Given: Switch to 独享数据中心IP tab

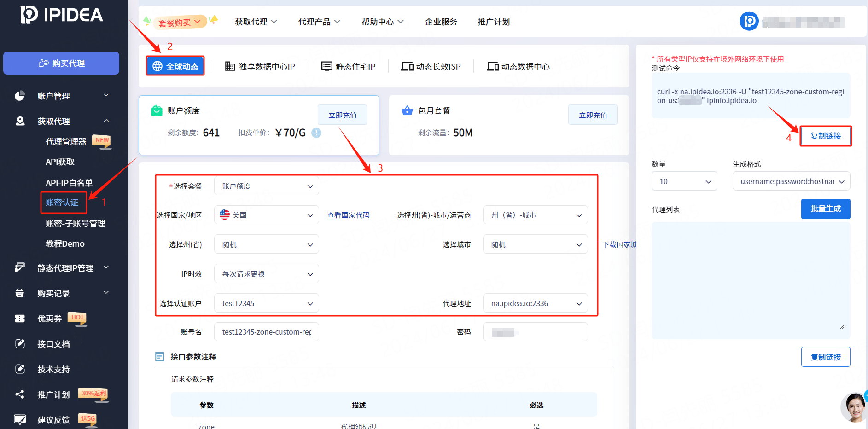Looking at the screenshot, I should click(x=260, y=66).
